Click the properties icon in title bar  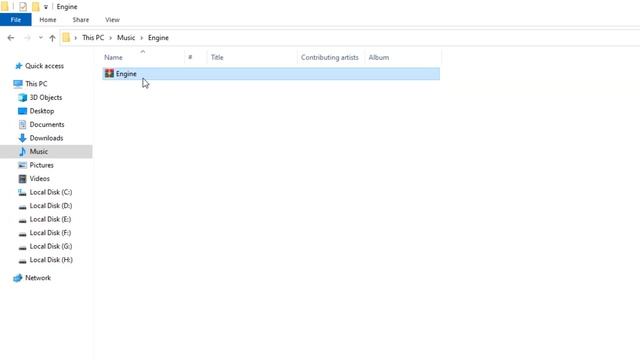[x=23, y=7]
